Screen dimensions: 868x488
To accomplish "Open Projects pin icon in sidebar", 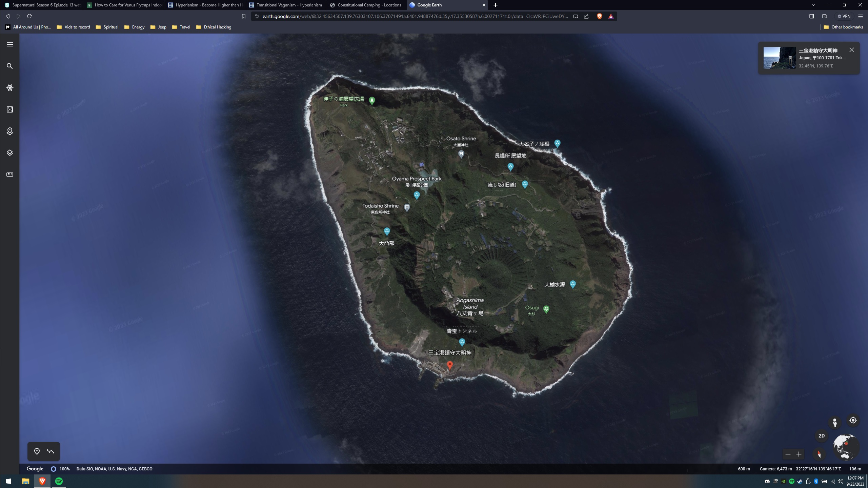I will (x=10, y=131).
